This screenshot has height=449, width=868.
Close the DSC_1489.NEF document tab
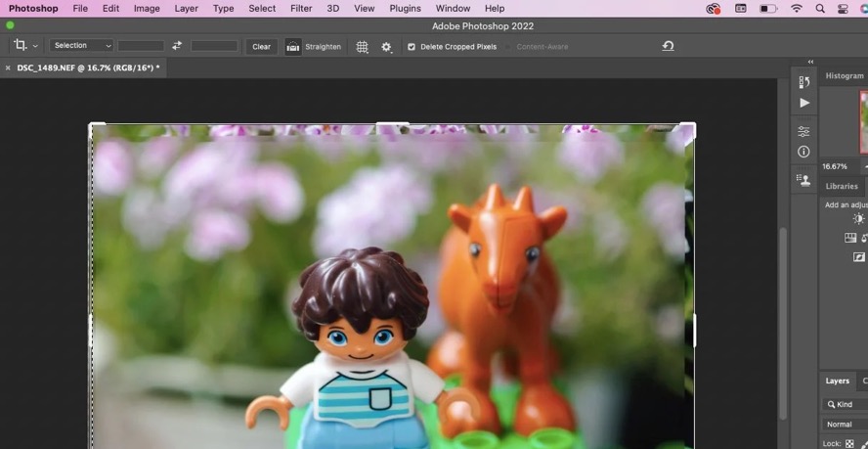coord(8,68)
